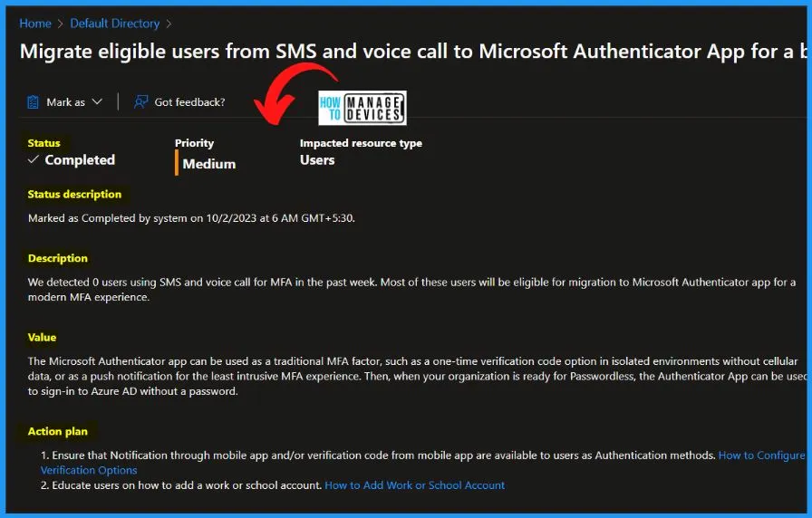Click the Value heading
Image resolution: width=812 pixels, height=518 pixels.
click(x=42, y=338)
